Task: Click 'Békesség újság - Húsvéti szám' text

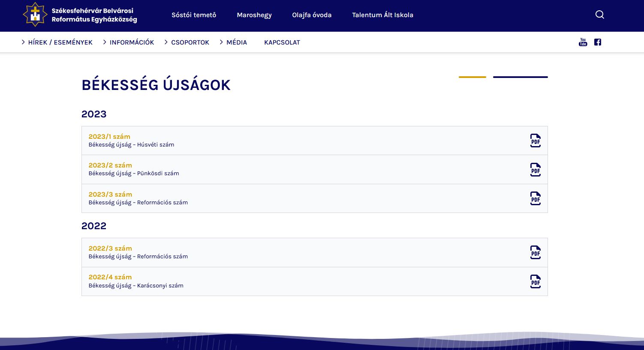Action: pyautogui.click(x=131, y=145)
